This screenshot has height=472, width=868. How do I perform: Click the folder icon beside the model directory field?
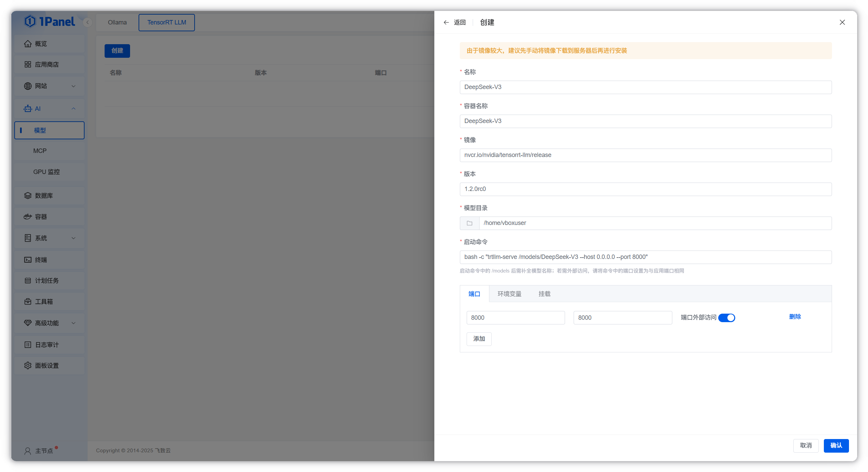pyautogui.click(x=469, y=223)
